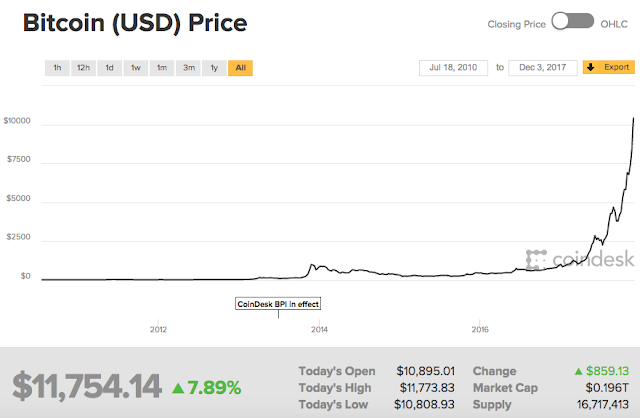The image size is (640, 418).
Task: Click the $11,754.14 current price
Action: 86,386
